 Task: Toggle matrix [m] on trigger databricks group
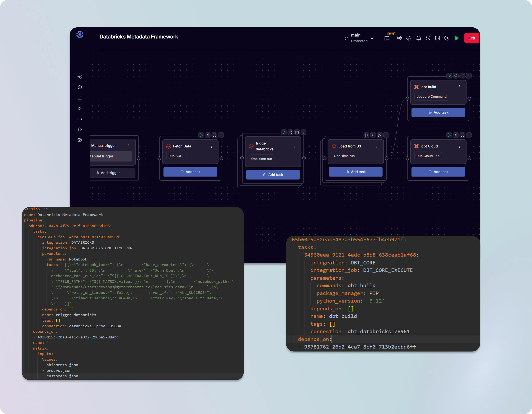point(297,132)
